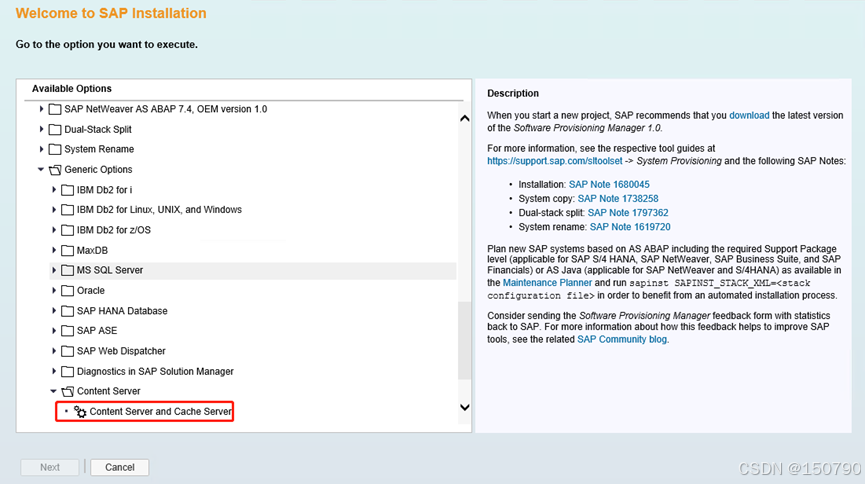Expand the SAP NetWeaver AS ABAP 7.4 node
This screenshot has height=484, width=865.
(41, 109)
